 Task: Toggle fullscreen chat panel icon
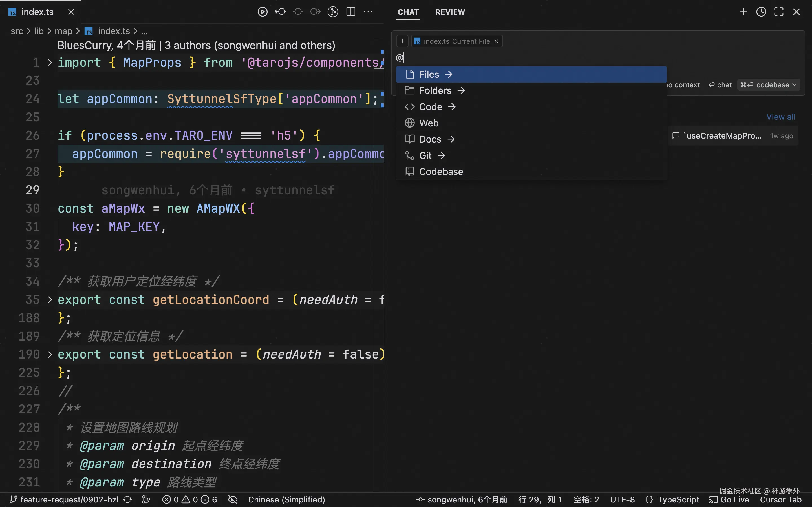[x=778, y=12]
